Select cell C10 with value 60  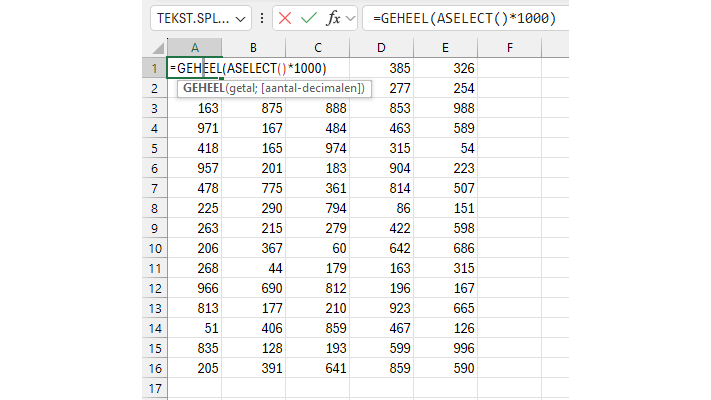(318, 248)
